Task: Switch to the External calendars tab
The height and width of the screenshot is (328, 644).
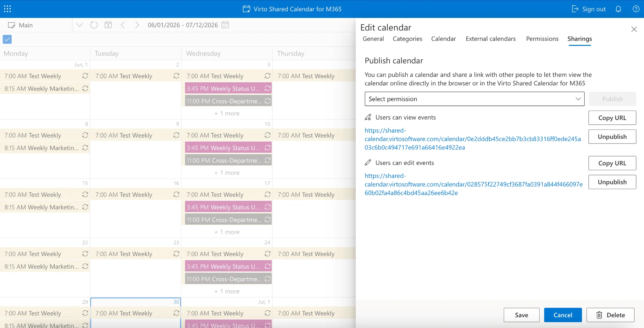Action: [491, 39]
